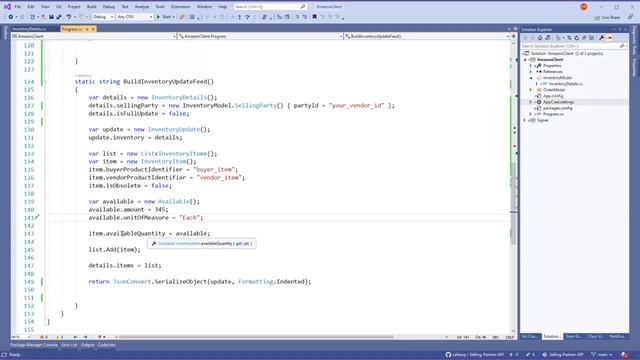Click the editor zoom level dropdown
This screenshot has height=360, width=640.
point(21,337)
